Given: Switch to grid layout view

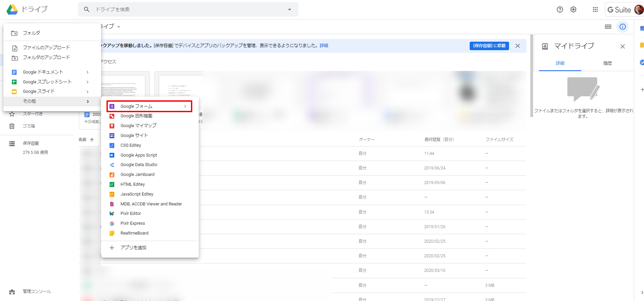Looking at the screenshot, I should (x=608, y=27).
